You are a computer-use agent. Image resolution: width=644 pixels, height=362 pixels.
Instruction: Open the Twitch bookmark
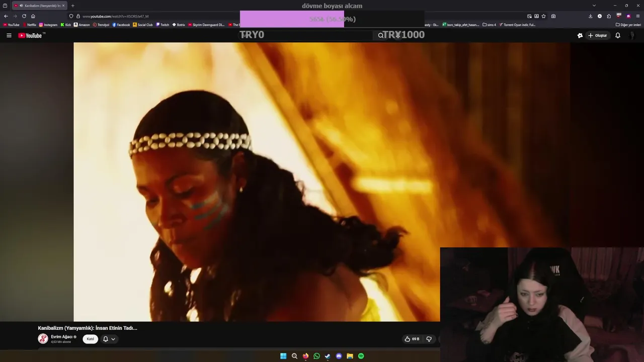pos(163,25)
